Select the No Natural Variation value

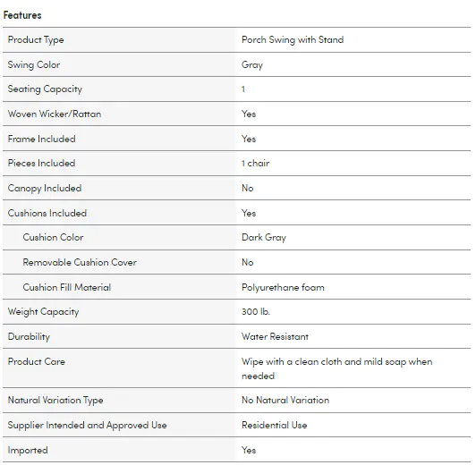pyautogui.click(x=285, y=400)
